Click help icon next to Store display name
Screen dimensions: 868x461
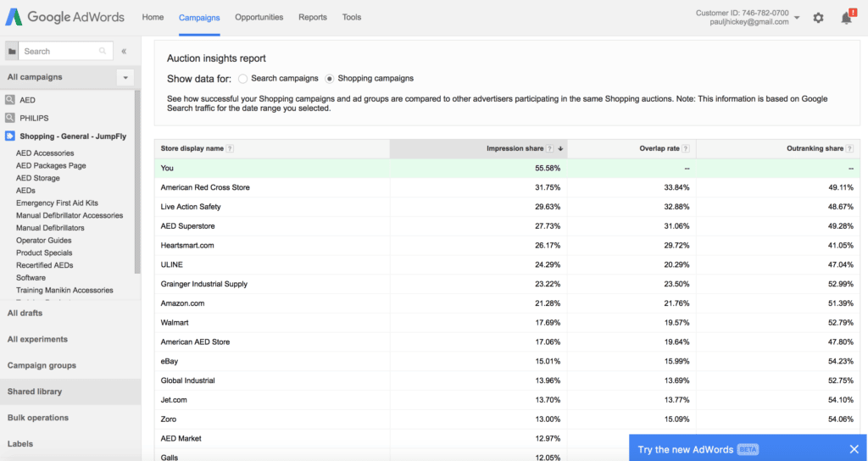click(231, 149)
